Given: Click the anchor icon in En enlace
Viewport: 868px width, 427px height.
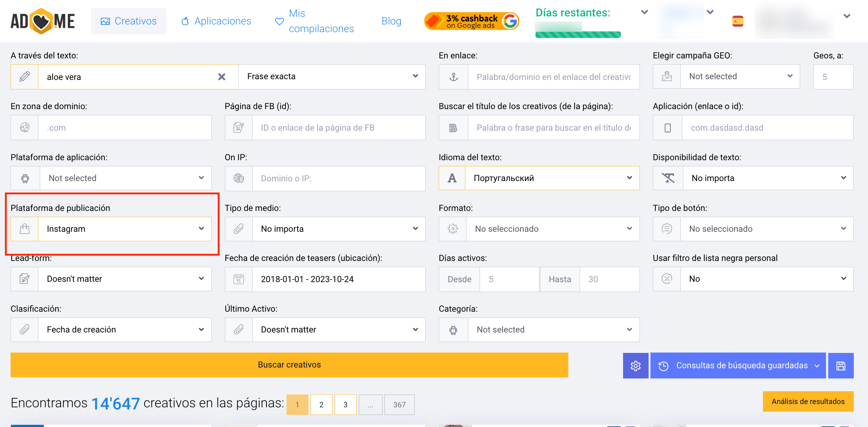Looking at the screenshot, I should tap(453, 77).
